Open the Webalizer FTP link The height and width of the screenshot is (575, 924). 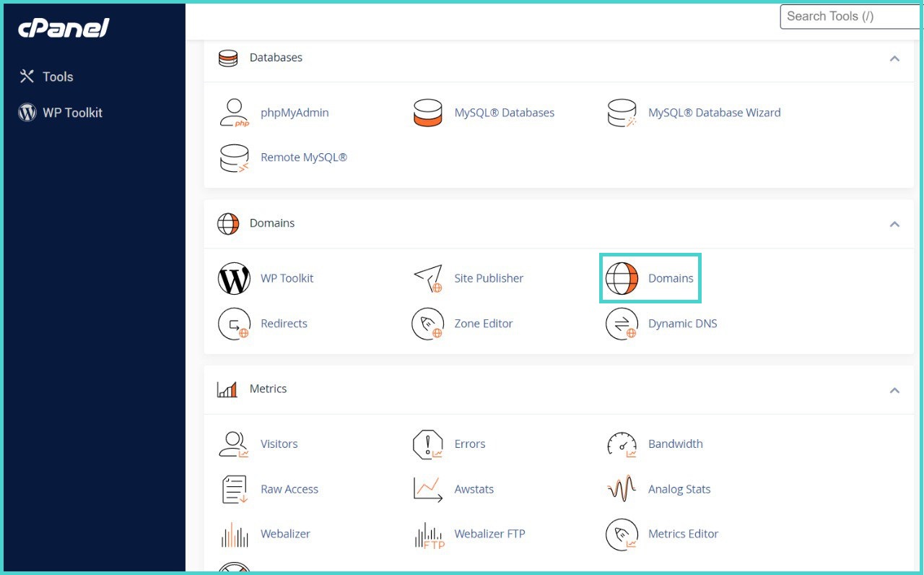pyautogui.click(x=489, y=534)
